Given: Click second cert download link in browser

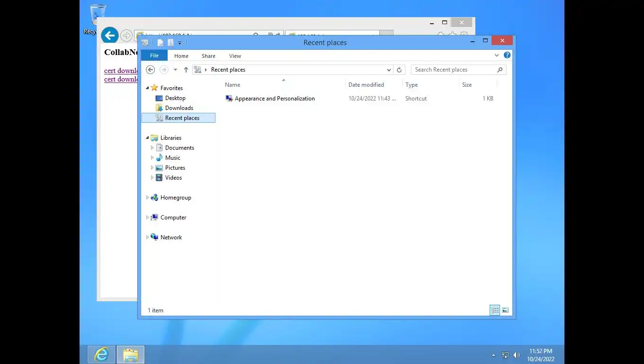Looking at the screenshot, I should 121,79.
